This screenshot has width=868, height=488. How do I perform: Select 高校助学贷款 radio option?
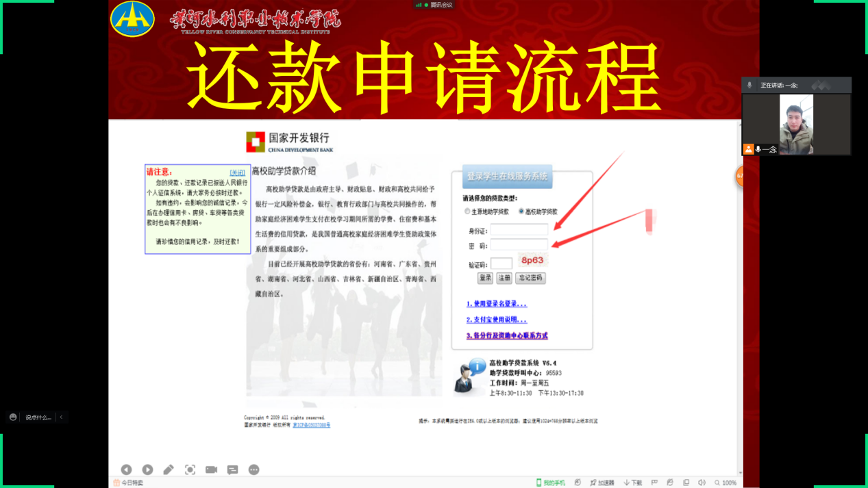point(521,211)
